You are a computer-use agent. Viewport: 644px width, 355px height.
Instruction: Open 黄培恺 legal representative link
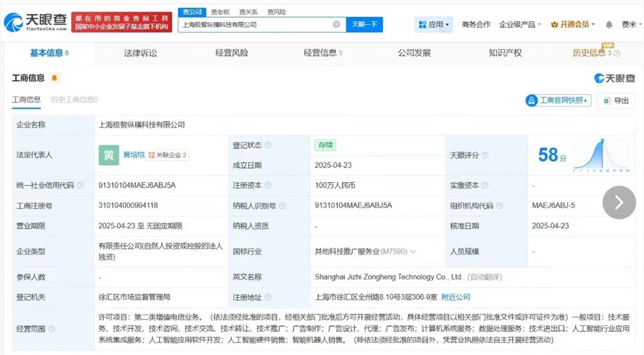click(134, 155)
